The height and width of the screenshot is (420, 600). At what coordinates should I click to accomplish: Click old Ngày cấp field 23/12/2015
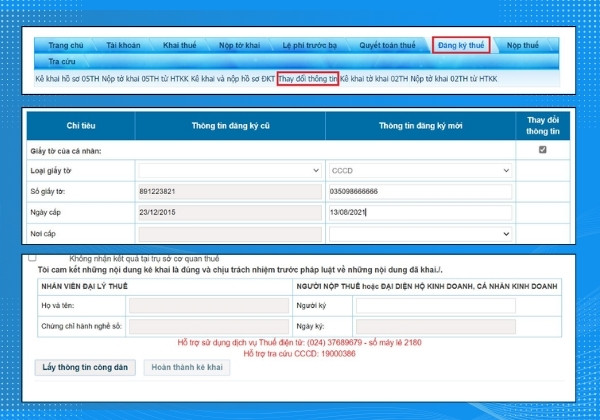tap(230, 212)
